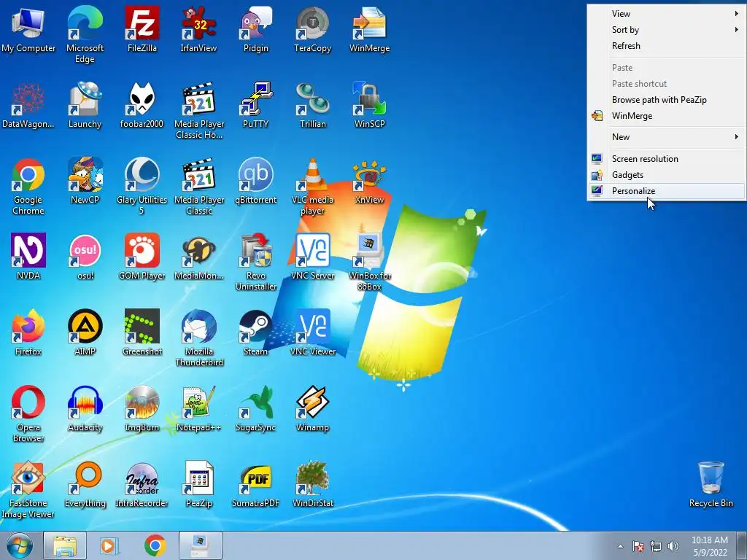This screenshot has height=560, width=747.
Task: Launch NVDA screen reader icon
Action: point(28,257)
